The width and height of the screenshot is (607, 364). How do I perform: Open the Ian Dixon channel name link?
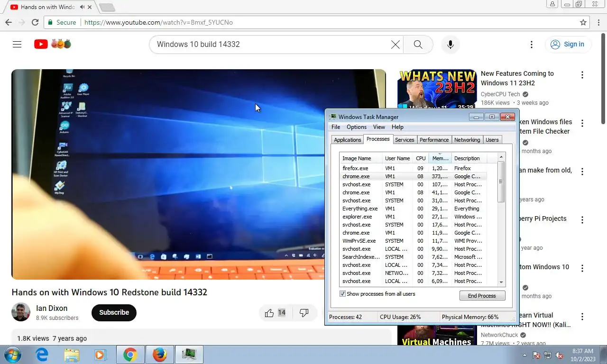click(52, 308)
